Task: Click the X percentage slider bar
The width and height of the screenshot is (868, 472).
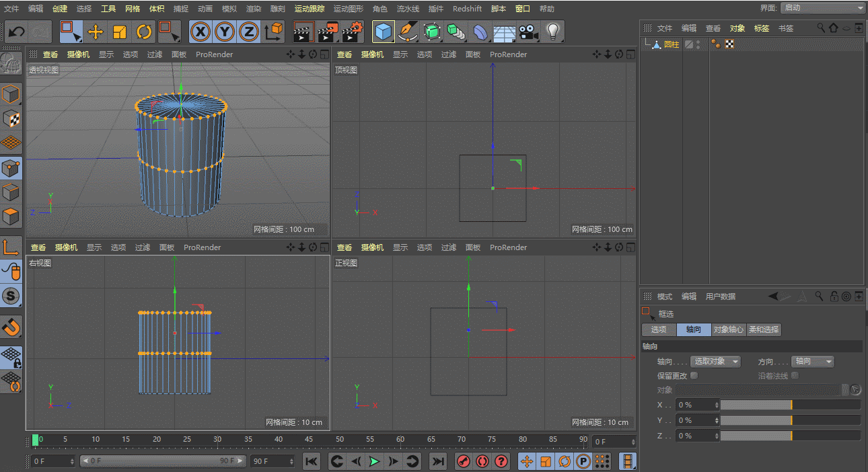Action: pos(790,405)
